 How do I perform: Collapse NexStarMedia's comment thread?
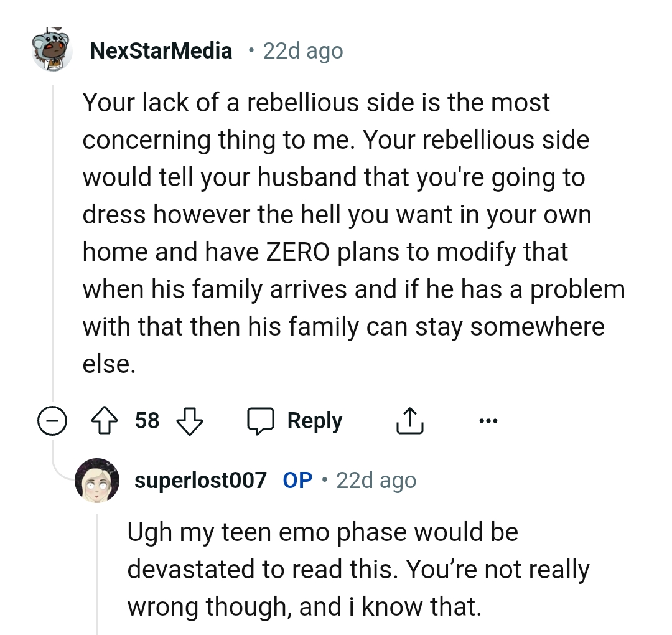[x=54, y=249]
